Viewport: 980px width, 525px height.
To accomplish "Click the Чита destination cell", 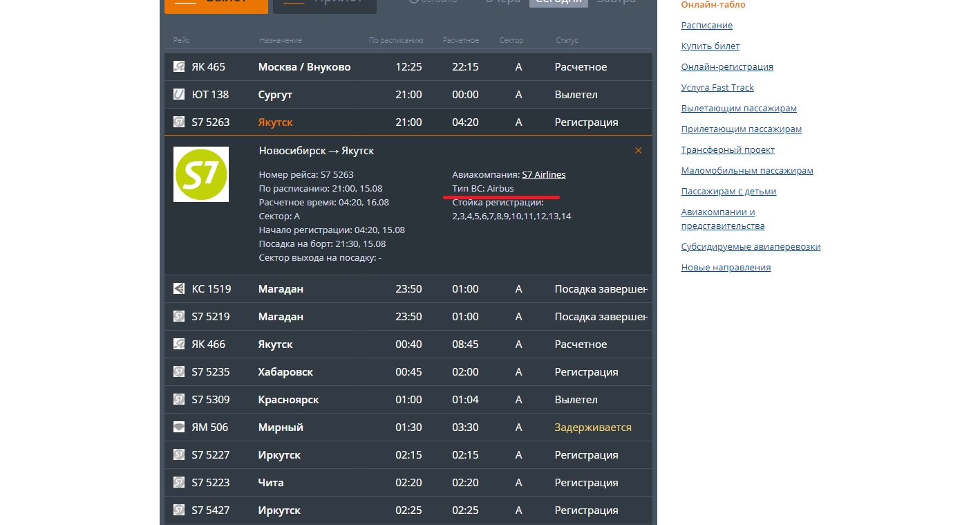I will (x=271, y=483).
